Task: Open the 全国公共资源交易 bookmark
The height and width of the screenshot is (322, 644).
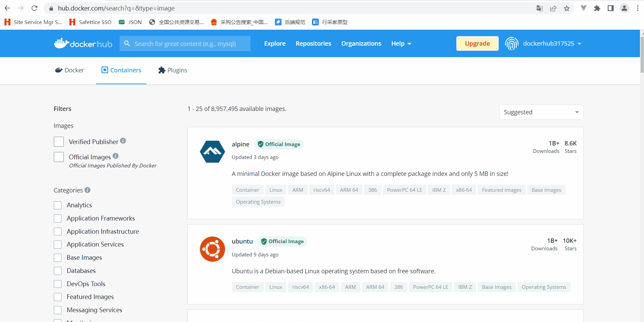Action: point(176,22)
